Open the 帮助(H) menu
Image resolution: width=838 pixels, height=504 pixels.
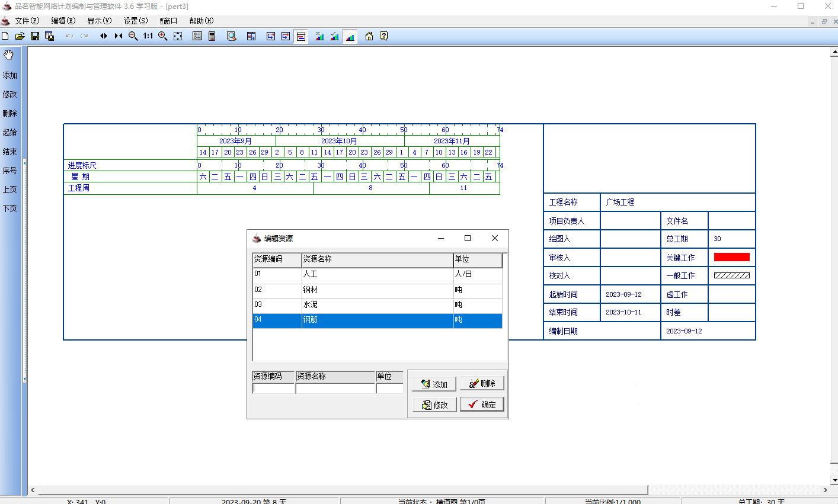pyautogui.click(x=201, y=21)
